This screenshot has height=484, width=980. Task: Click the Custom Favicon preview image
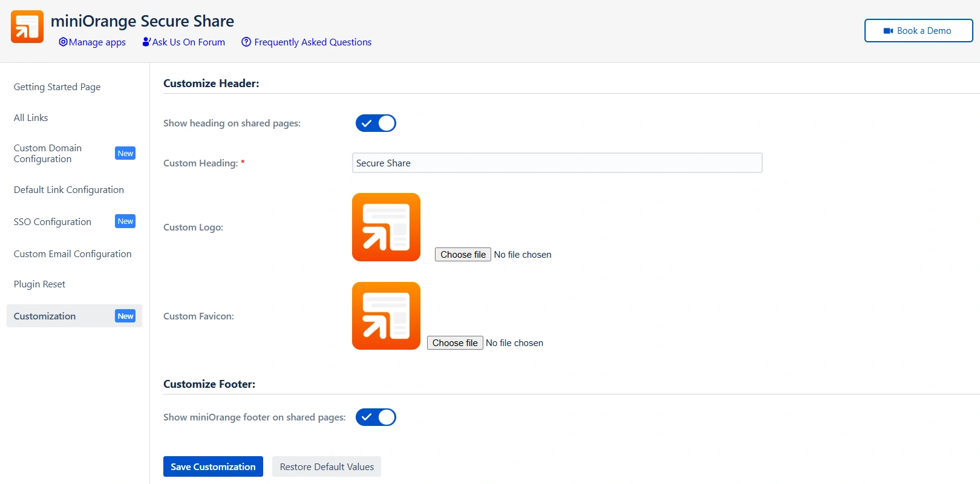tap(386, 316)
